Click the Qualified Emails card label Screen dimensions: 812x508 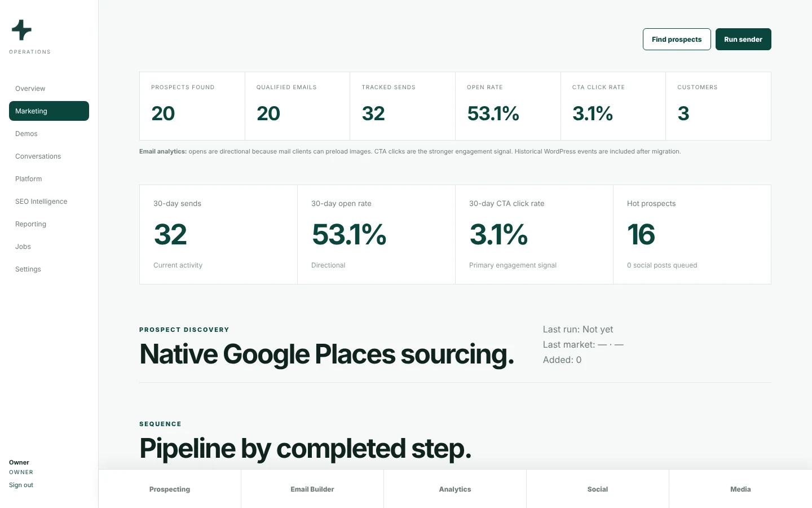tap(286, 87)
